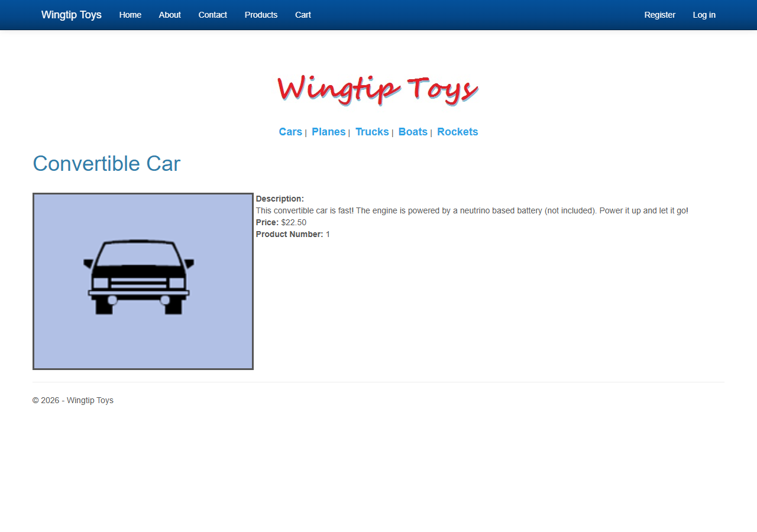Browse the Rockets category
757x532 pixels.
coord(457,132)
